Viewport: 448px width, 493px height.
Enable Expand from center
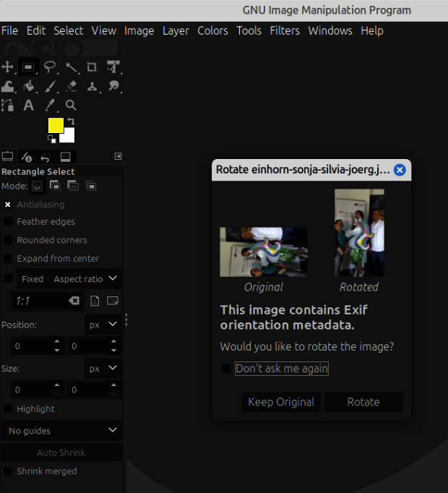(7, 259)
